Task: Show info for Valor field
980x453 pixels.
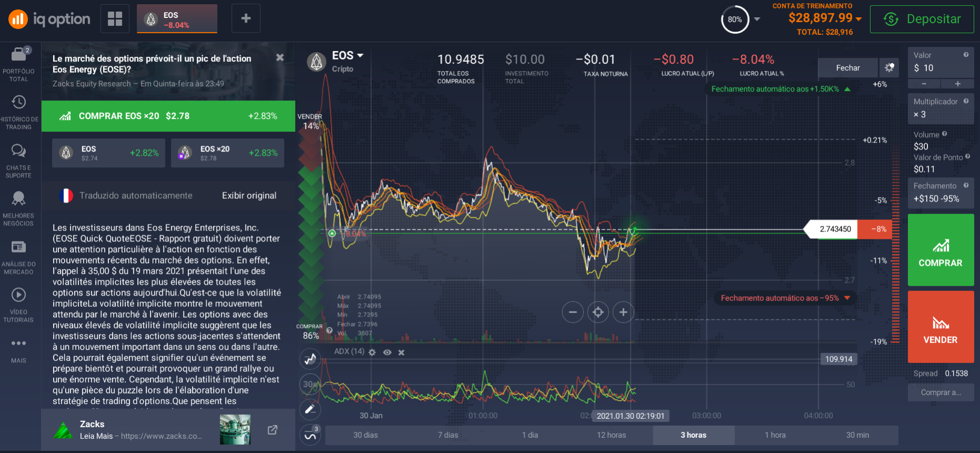Action: pyautogui.click(x=966, y=55)
